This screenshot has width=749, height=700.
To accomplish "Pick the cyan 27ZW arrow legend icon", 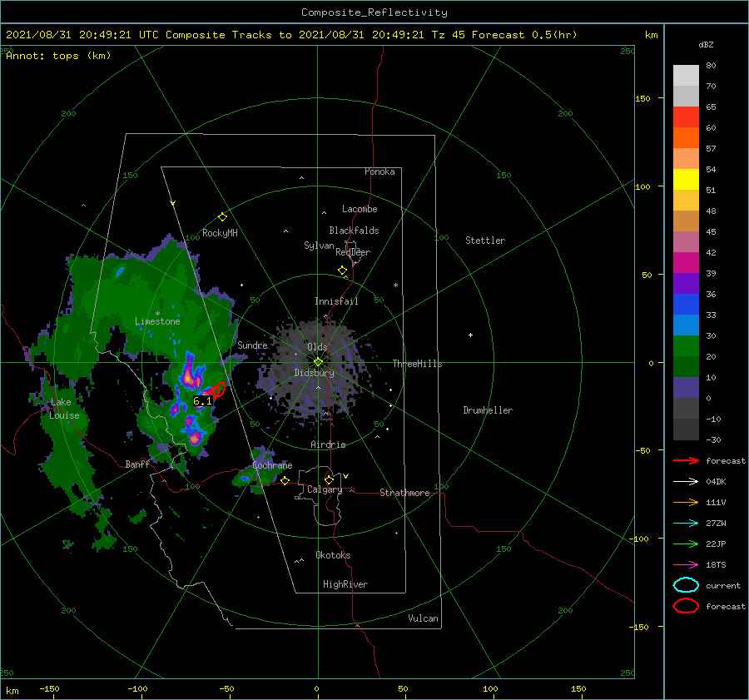I will [686, 524].
